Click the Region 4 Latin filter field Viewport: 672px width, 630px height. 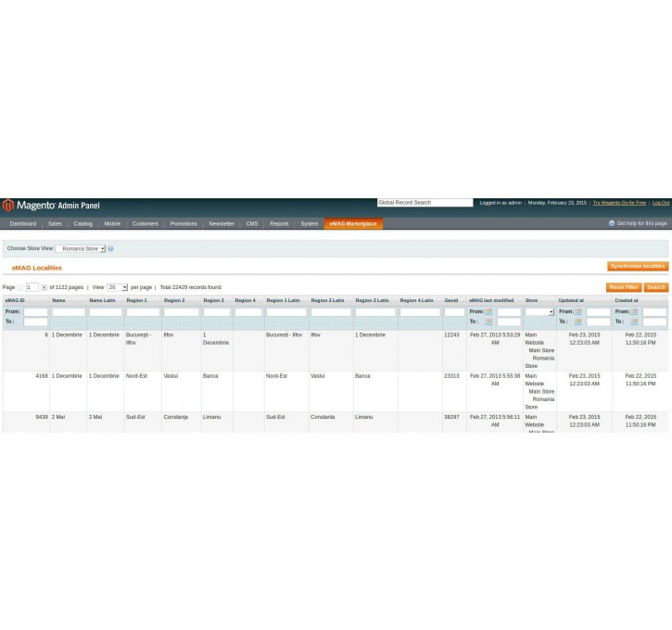[x=420, y=312]
